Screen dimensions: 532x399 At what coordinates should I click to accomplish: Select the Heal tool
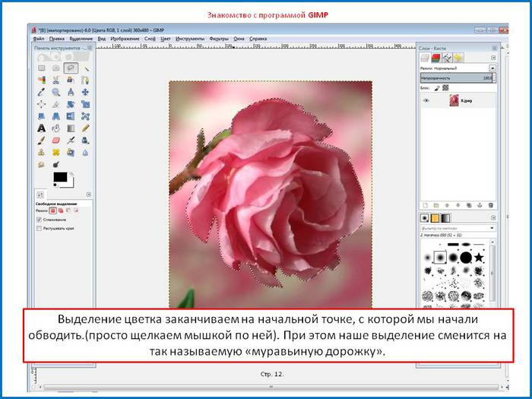coord(56,152)
